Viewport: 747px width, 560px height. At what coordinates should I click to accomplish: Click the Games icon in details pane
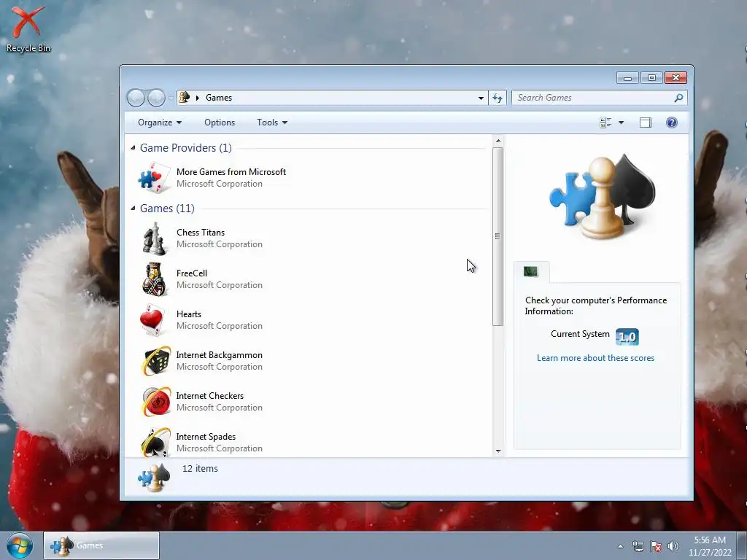coord(154,478)
